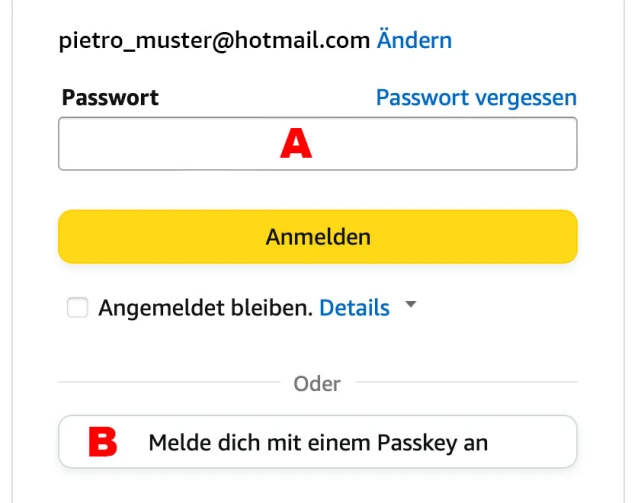Click the red letter B marker
This screenshot has width=640, height=503.
coord(103,442)
